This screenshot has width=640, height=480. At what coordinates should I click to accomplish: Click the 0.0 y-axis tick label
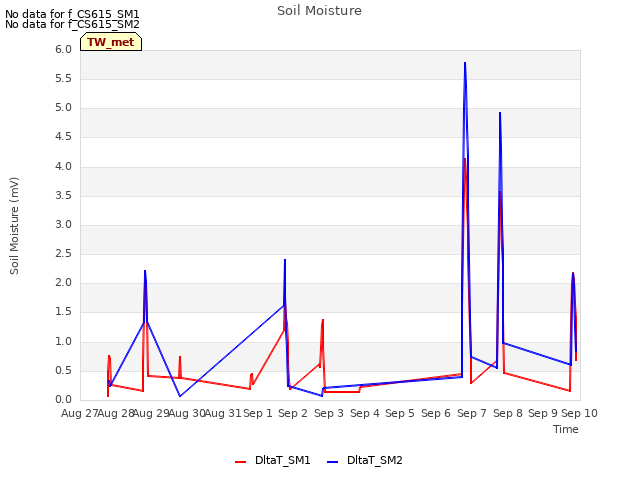click(x=63, y=400)
